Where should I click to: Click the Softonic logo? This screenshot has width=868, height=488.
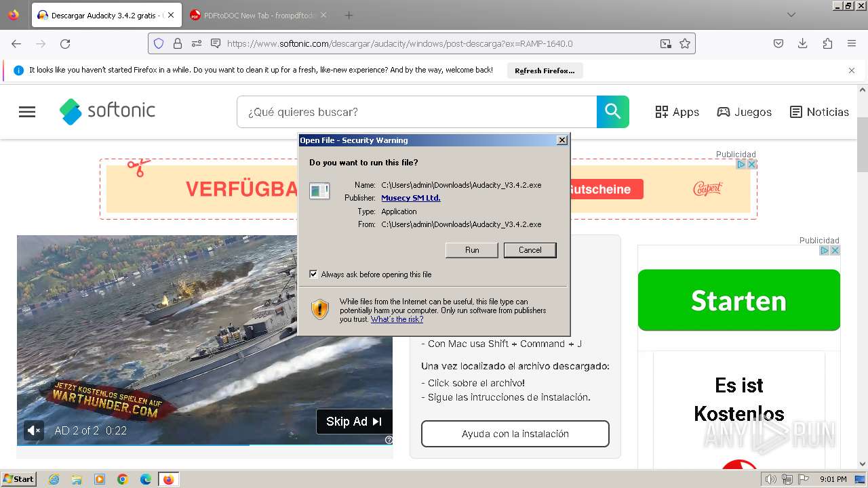tap(107, 111)
